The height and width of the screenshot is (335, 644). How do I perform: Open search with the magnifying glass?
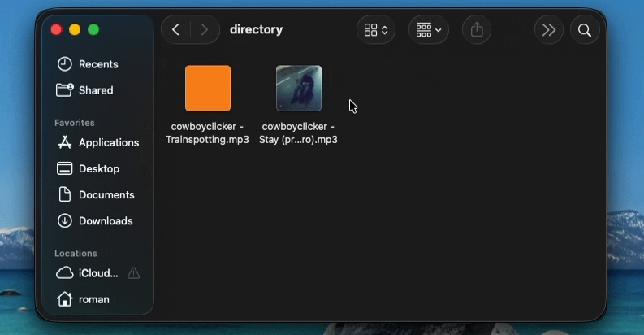pyautogui.click(x=585, y=29)
